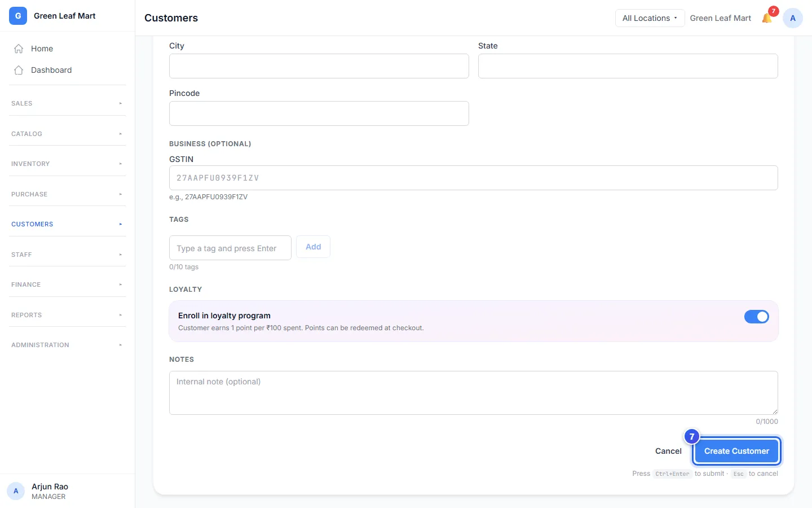Go to Home in the sidebar

(x=68, y=49)
